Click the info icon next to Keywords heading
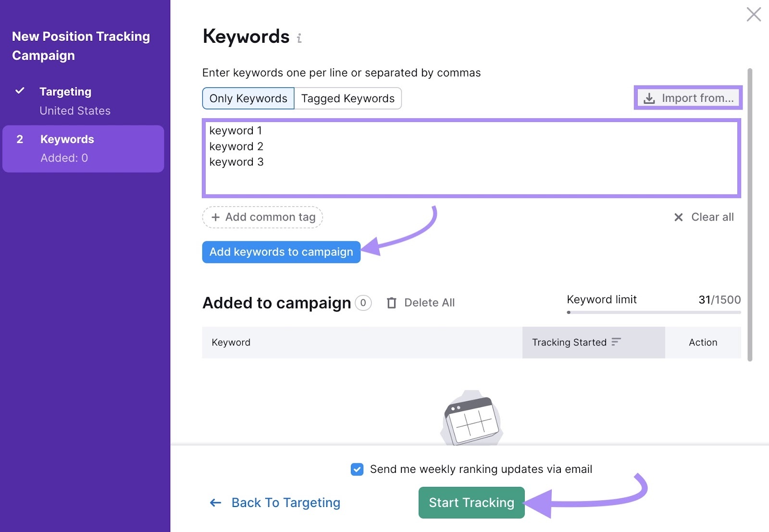This screenshot has width=769, height=532. (299, 37)
